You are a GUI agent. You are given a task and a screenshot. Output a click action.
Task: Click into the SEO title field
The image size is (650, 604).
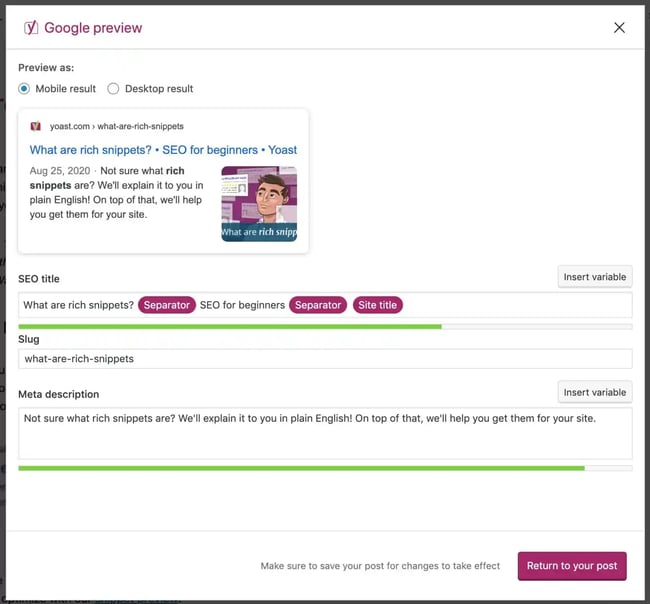pyautogui.click(x=510, y=305)
